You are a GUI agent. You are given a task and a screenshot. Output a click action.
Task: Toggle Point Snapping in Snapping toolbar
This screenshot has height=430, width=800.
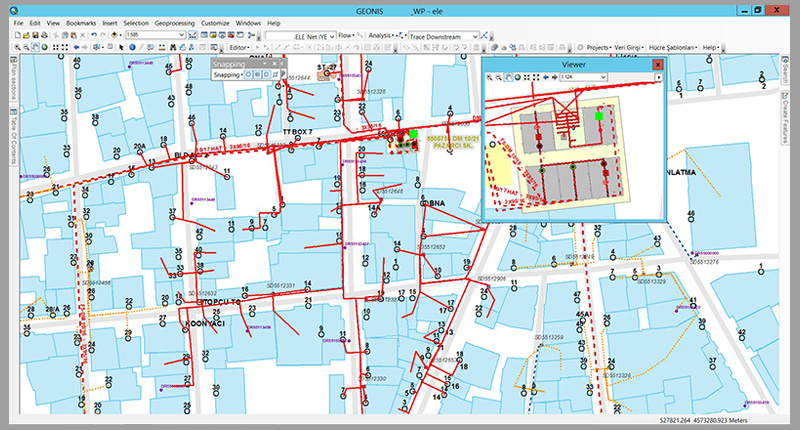248,74
